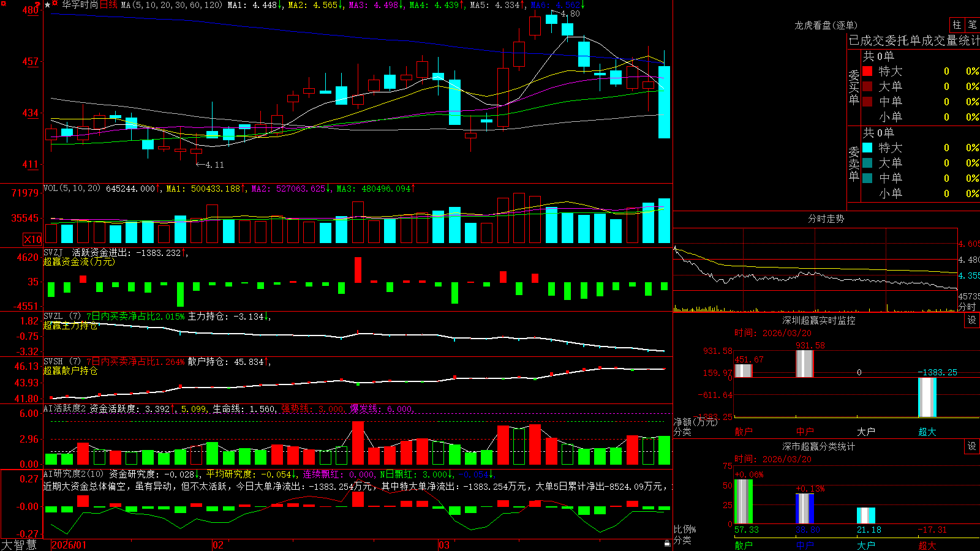Click the intraday 分时 mini price chart
980x551 pixels.
[815, 269]
